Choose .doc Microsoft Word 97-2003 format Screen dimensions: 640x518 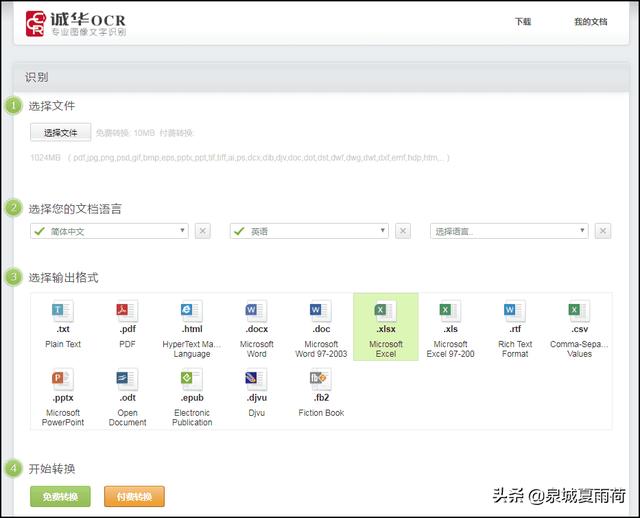click(321, 326)
